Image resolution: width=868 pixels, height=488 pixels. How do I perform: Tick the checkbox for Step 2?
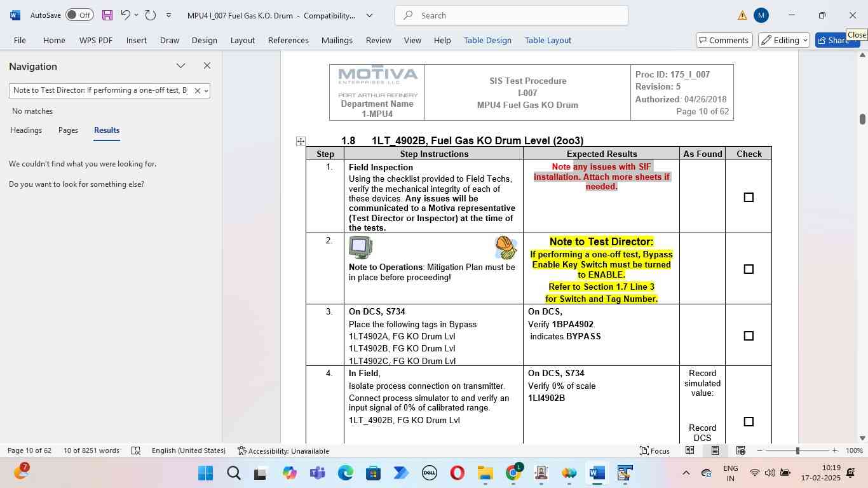(x=749, y=269)
